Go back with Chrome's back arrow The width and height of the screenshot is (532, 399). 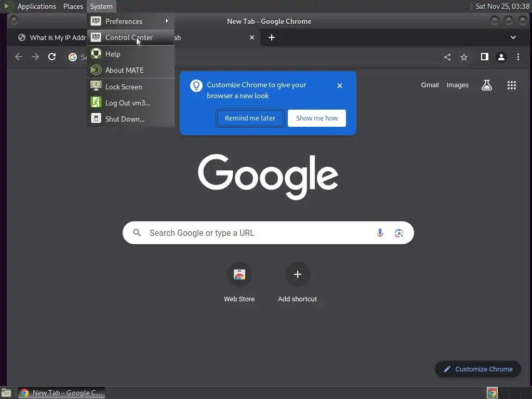19,57
